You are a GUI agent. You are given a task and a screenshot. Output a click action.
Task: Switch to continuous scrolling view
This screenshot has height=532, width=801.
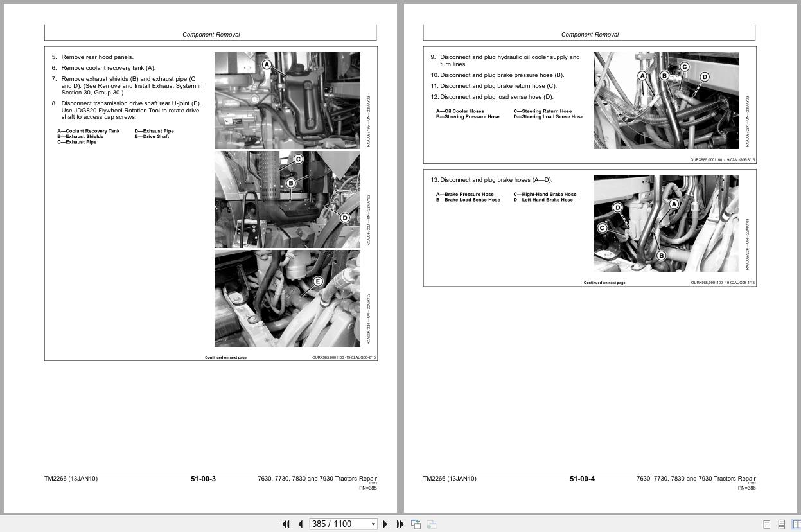pos(781,524)
